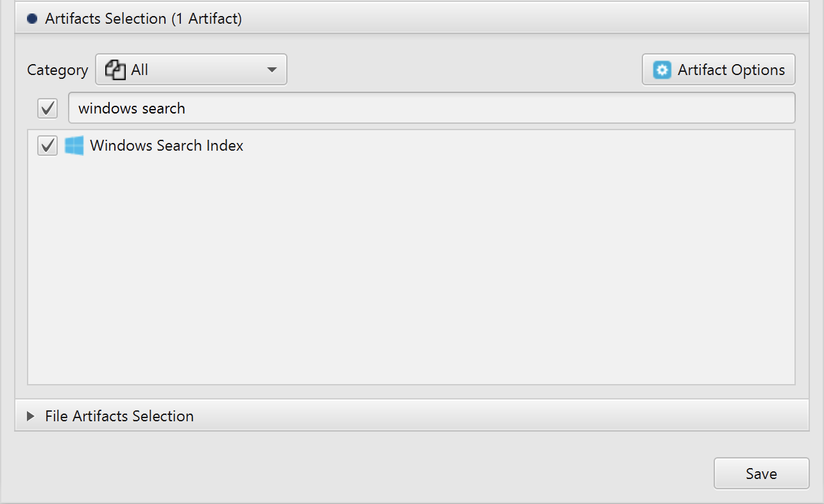
Task: Click the Category label text
Action: tap(58, 70)
